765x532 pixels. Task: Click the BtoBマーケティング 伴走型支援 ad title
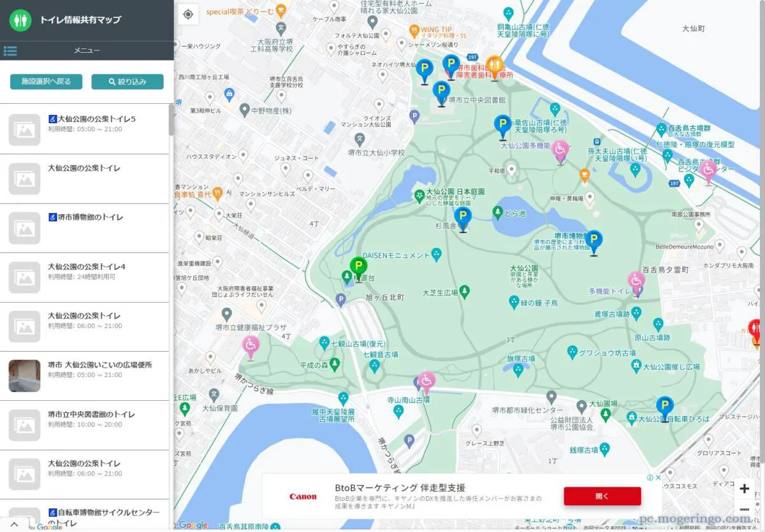pyautogui.click(x=400, y=487)
